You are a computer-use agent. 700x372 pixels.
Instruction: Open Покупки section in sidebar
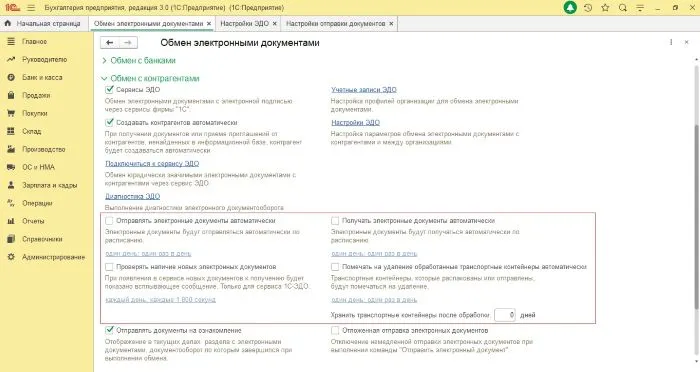(x=34, y=113)
